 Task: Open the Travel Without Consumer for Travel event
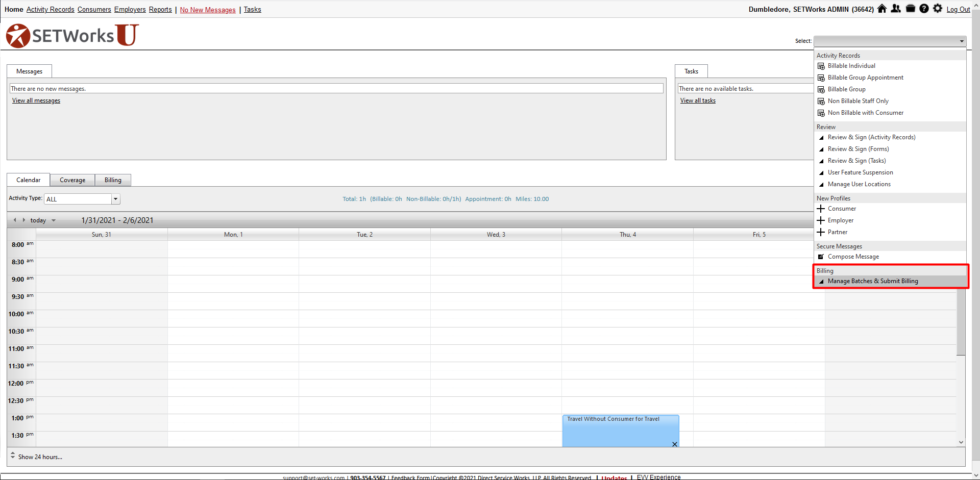pyautogui.click(x=621, y=431)
